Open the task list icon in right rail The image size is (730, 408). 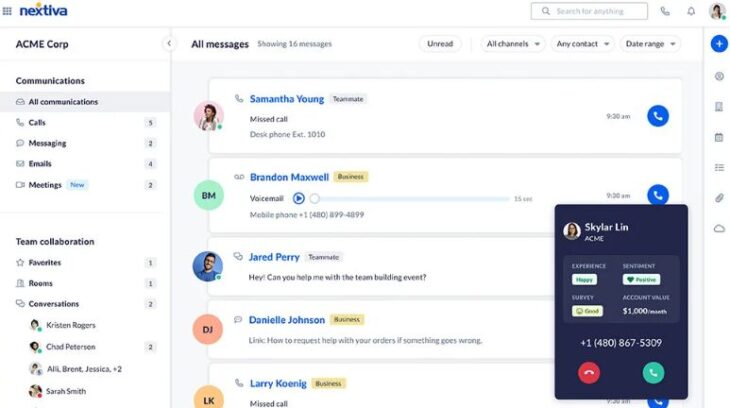719,167
